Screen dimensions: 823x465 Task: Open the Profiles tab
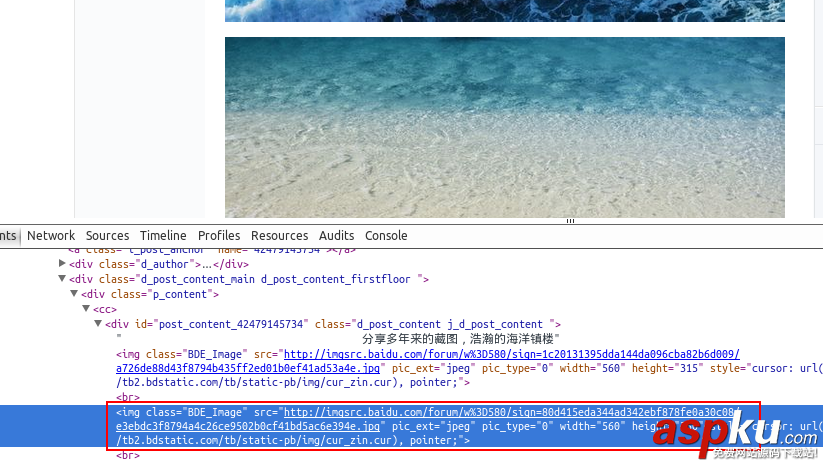tap(219, 236)
